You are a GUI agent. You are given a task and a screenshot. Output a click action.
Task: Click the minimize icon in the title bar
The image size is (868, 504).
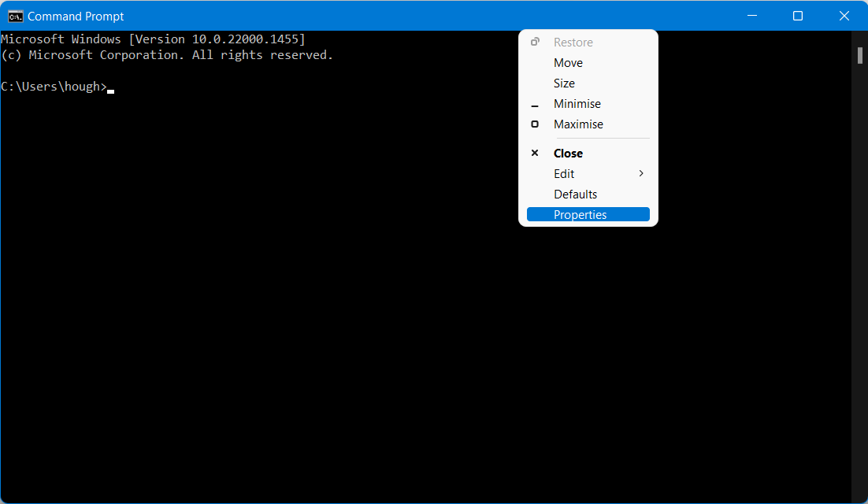click(751, 16)
